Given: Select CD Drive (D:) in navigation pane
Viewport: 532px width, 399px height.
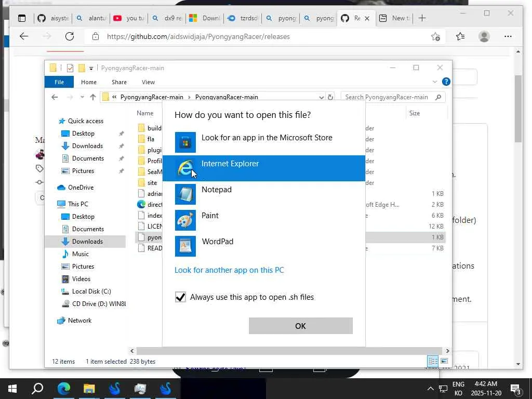Looking at the screenshot, I should 98,303.
